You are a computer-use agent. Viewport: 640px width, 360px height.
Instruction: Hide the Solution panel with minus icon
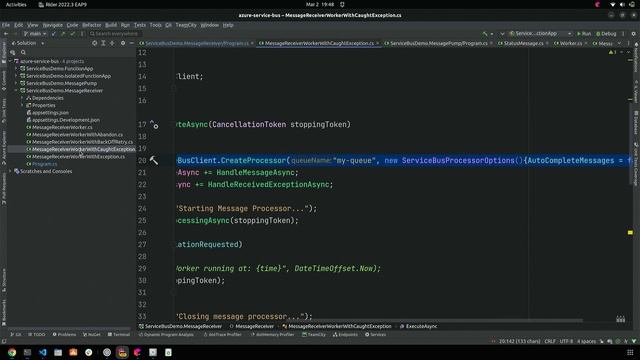pyautogui.click(x=131, y=43)
